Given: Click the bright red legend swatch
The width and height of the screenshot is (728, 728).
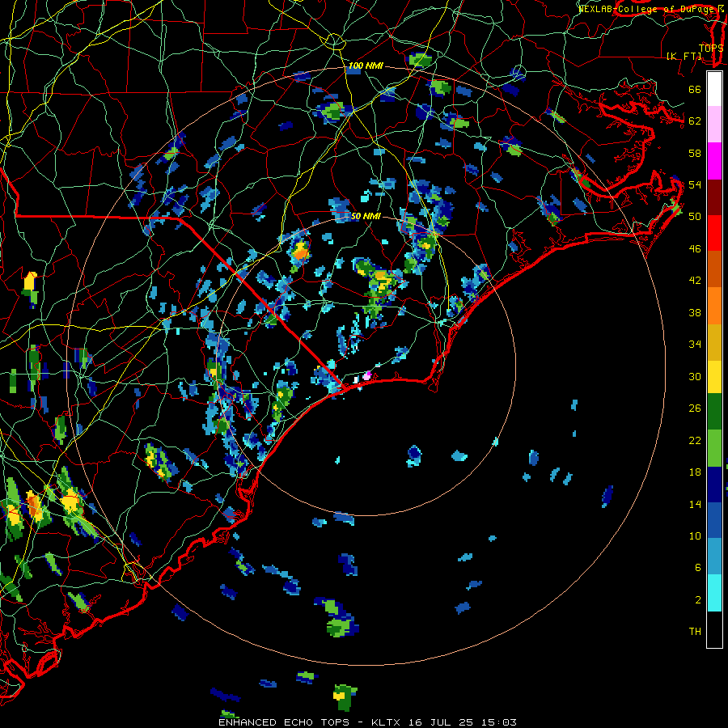Looking at the screenshot, I should point(714,233).
